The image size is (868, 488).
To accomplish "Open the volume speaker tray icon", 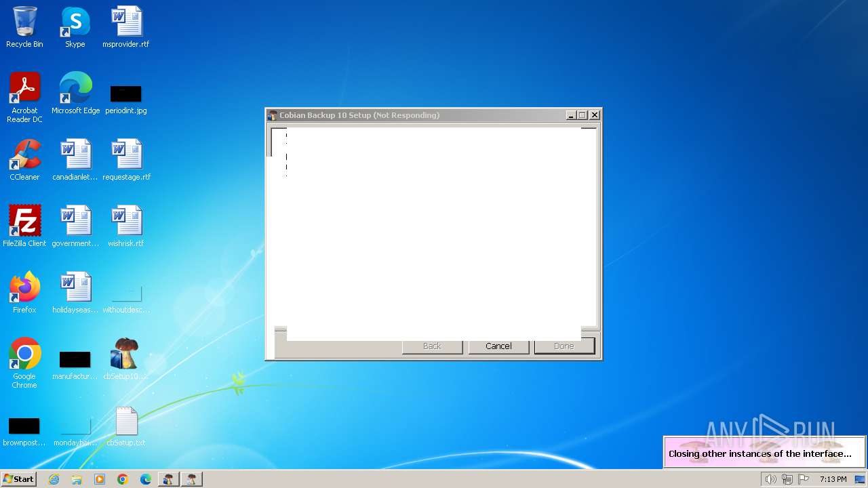I will pyautogui.click(x=770, y=479).
